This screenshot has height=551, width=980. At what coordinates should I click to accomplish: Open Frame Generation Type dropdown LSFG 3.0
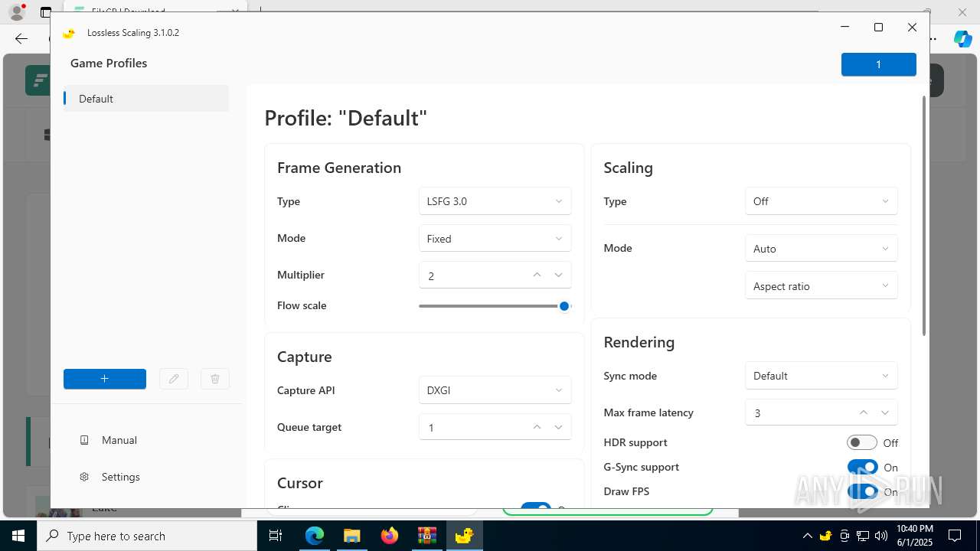tap(495, 201)
